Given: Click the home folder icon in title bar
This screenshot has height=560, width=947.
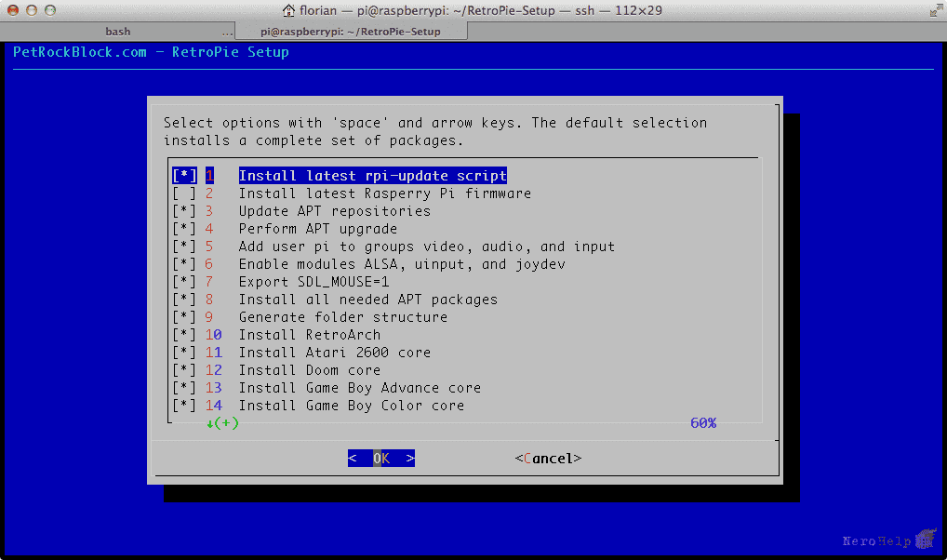Looking at the screenshot, I should pyautogui.click(x=288, y=10).
